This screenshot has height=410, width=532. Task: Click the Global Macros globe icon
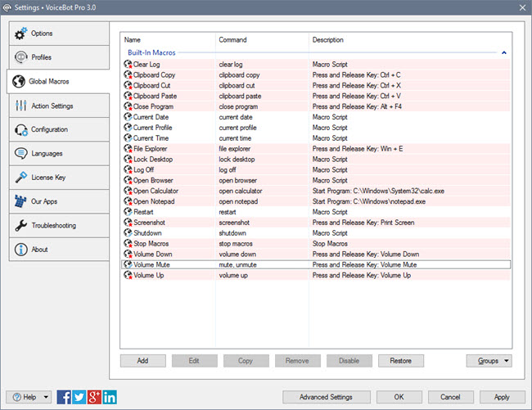[x=19, y=81]
